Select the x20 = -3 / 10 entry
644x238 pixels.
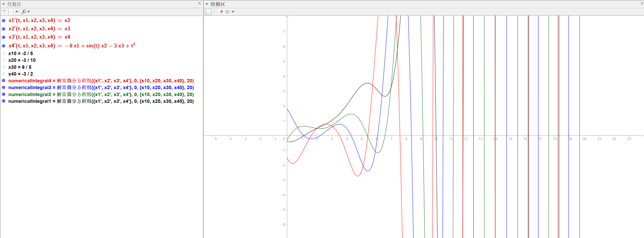click(x=22, y=60)
